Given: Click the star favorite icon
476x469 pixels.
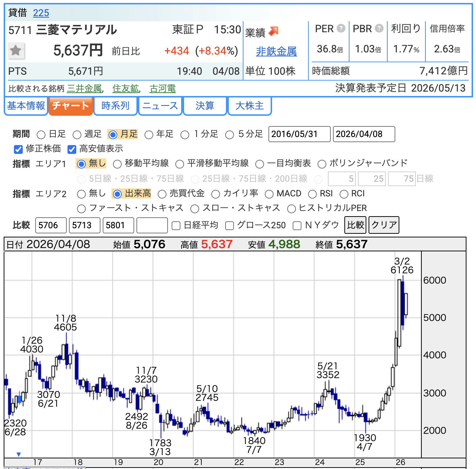Looking at the screenshot, I should (16, 51).
